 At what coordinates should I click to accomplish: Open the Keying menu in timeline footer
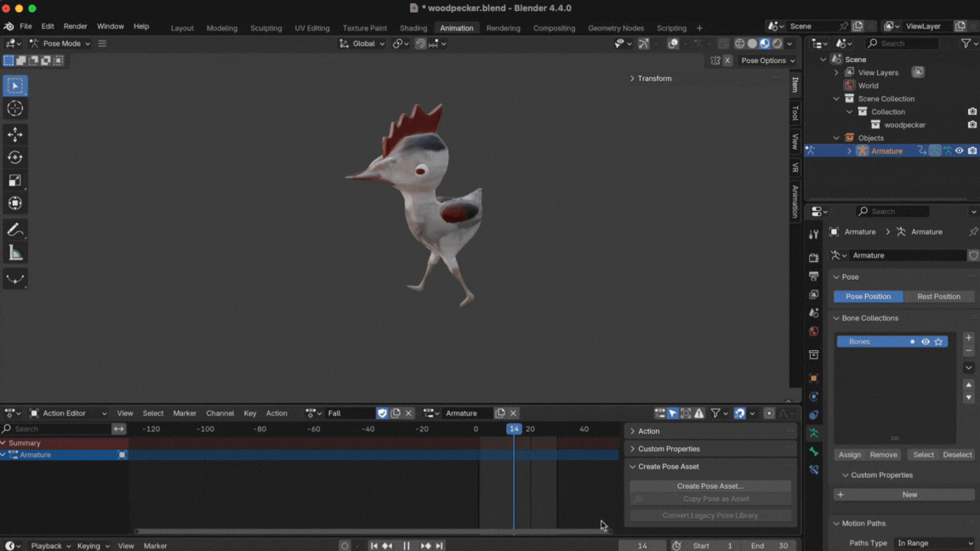click(93, 545)
